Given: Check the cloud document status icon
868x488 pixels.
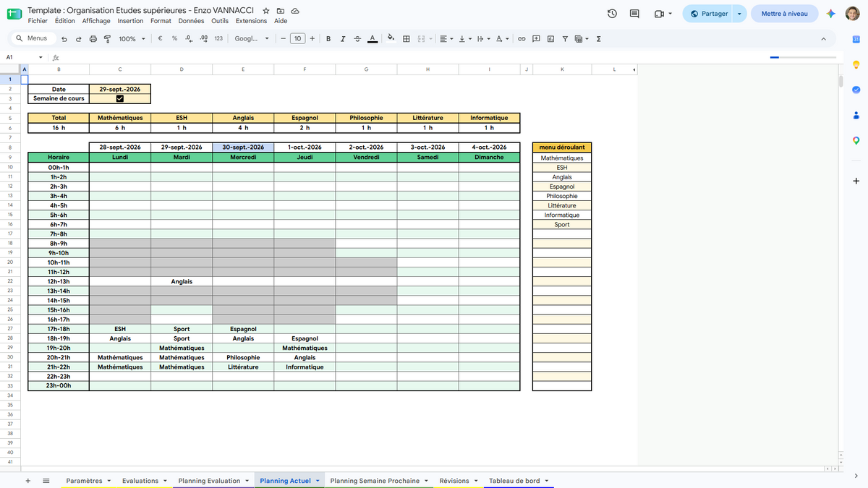Looking at the screenshot, I should point(295,11).
